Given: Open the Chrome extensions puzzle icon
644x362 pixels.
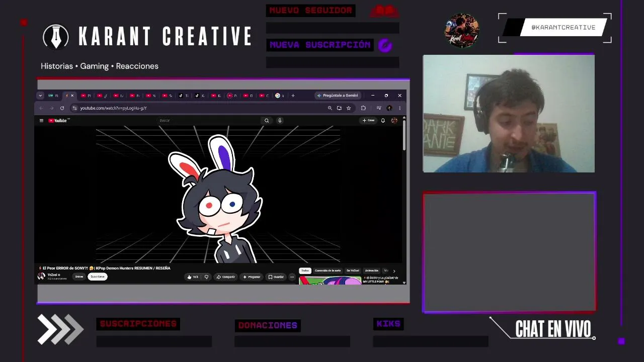Looking at the screenshot, I should click(x=363, y=108).
